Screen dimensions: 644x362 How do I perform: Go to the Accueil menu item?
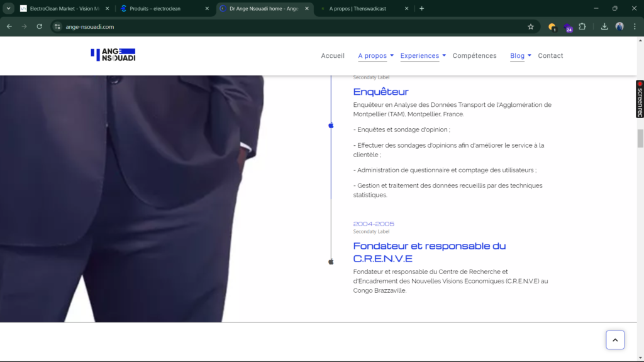point(333,56)
